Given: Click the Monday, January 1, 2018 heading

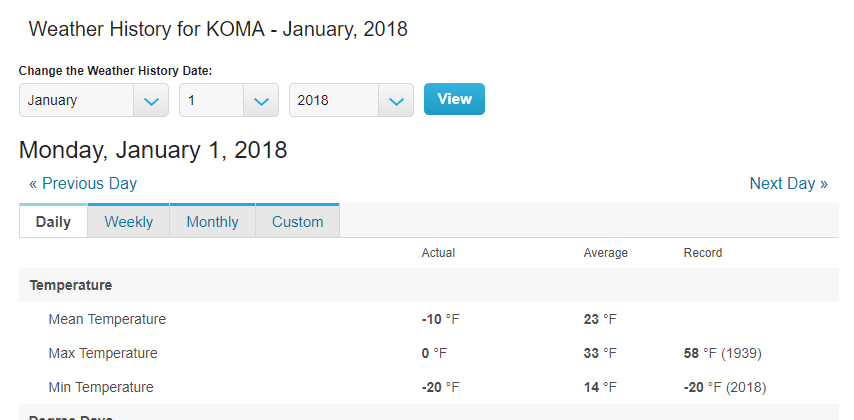Looking at the screenshot, I should point(153,151).
